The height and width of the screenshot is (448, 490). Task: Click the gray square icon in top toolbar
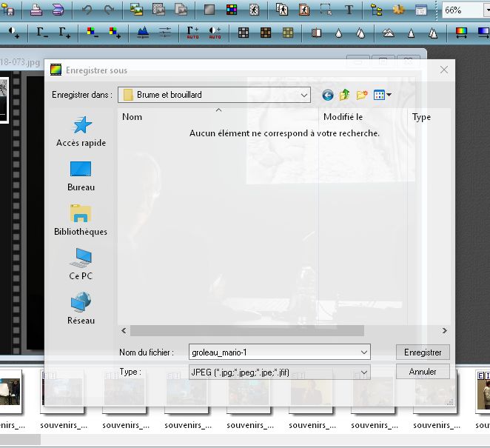point(209,10)
